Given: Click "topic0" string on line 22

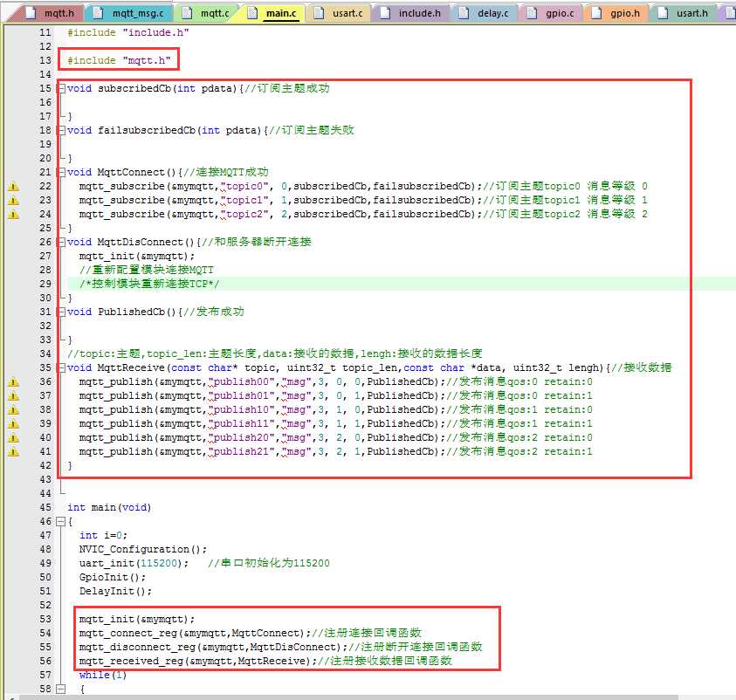Looking at the screenshot, I should (x=246, y=186).
